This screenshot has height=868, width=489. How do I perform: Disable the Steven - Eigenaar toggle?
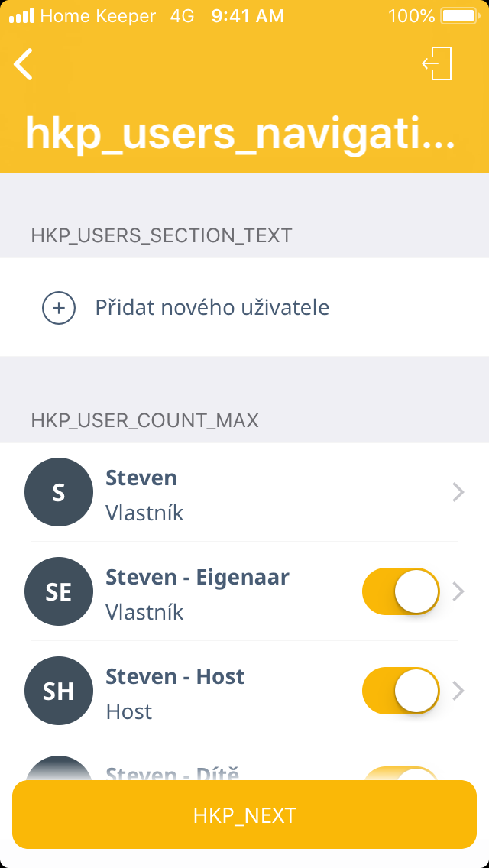[x=400, y=591]
